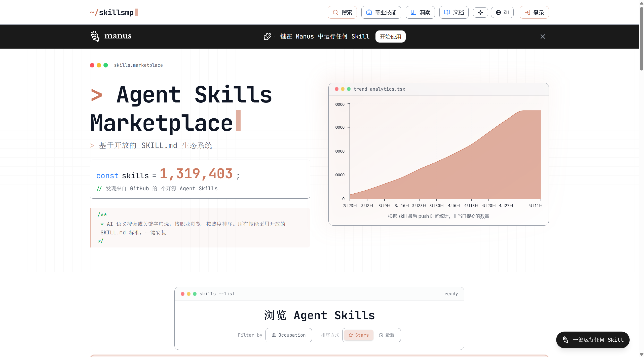The height and width of the screenshot is (357, 644).
Task: Click the briefcase icon next to 职业技能
Action: pyautogui.click(x=369, y=12)
